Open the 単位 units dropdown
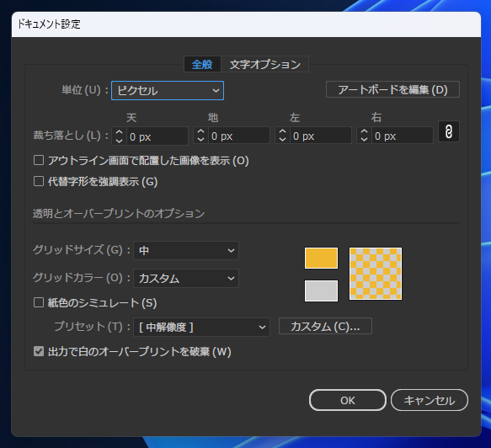Image resolution: width=491 pixels, height=448 pixels. point(168,91)
